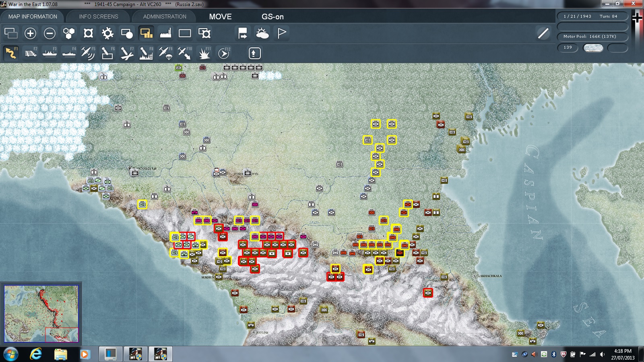Viewport: 644px width, 362px height.
Task: Click the flag with arrow icon
Action: coord(243,33)
